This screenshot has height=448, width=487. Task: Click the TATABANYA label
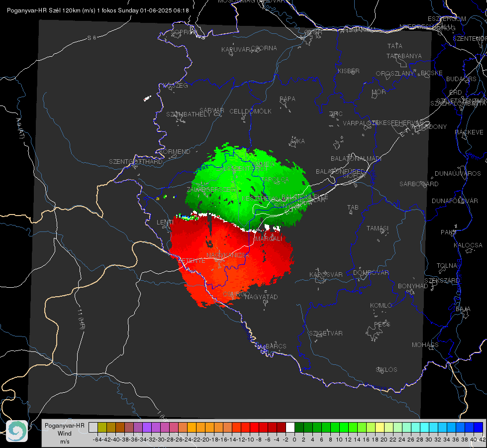(x=404, y=56)
